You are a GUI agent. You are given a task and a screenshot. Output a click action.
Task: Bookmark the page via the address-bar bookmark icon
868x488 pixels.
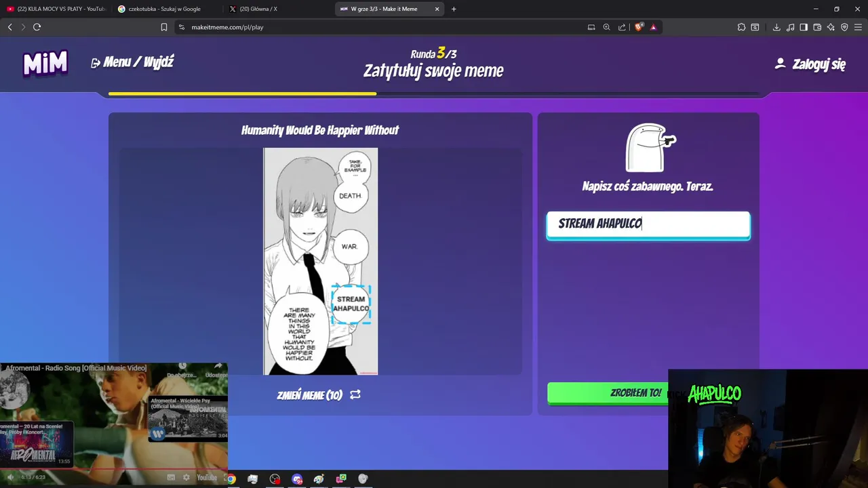pyautogui.click(x=163, y=27)
